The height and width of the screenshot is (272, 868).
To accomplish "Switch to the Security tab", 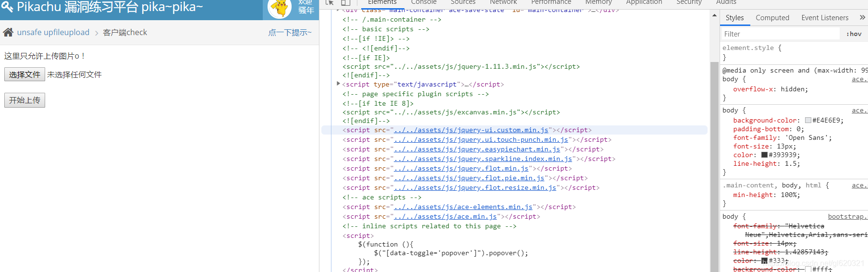I will pos(689,2).
